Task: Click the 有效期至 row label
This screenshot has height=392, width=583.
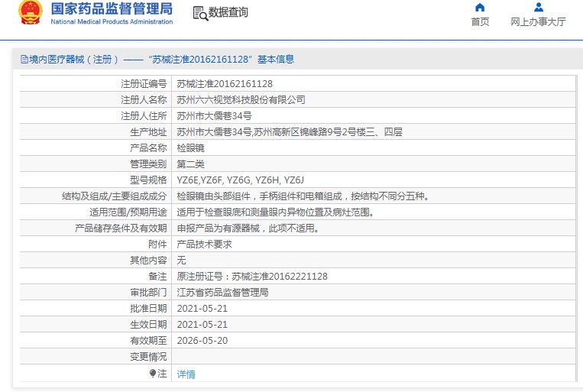Action: (148, 340)
